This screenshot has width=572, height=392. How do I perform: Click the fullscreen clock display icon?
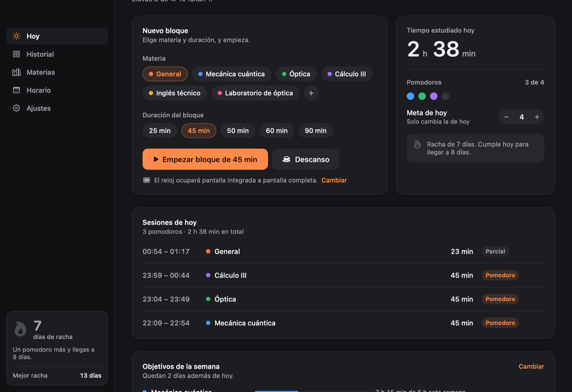point(147,180)
